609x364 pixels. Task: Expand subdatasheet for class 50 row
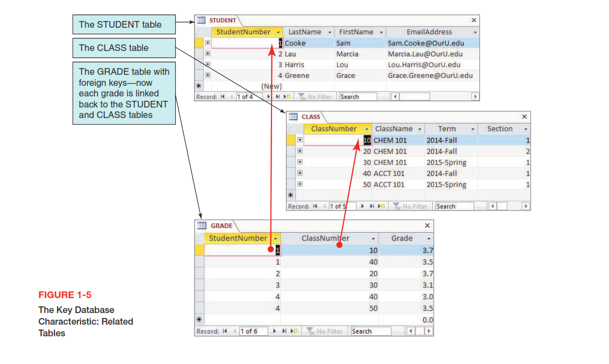(300, 184)
